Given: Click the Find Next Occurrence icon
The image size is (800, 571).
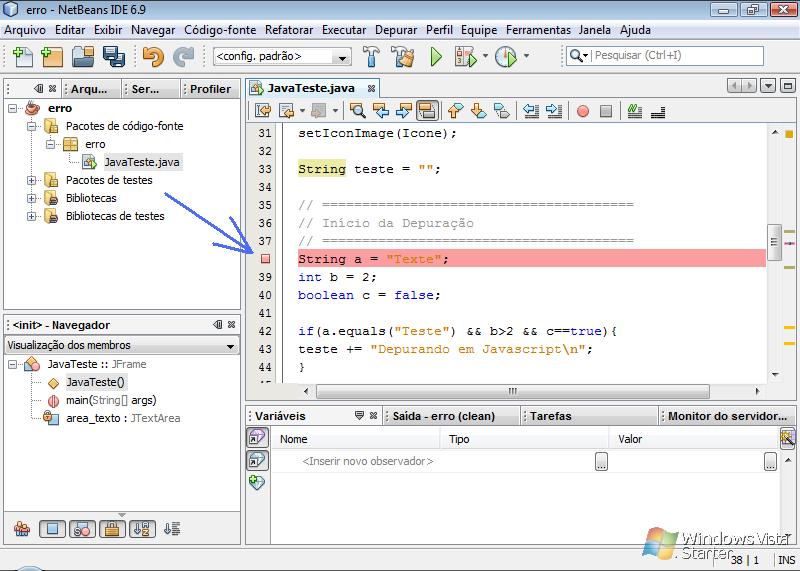Looking at the screenshot, I should [404, 111].
